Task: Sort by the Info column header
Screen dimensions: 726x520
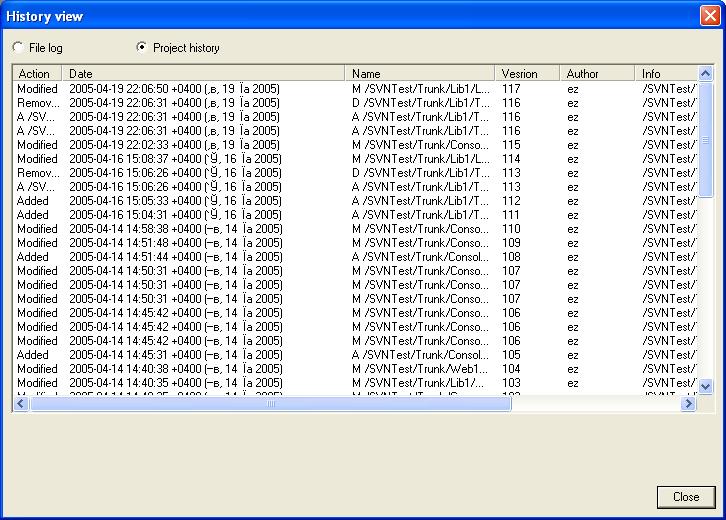Action: 664,74
